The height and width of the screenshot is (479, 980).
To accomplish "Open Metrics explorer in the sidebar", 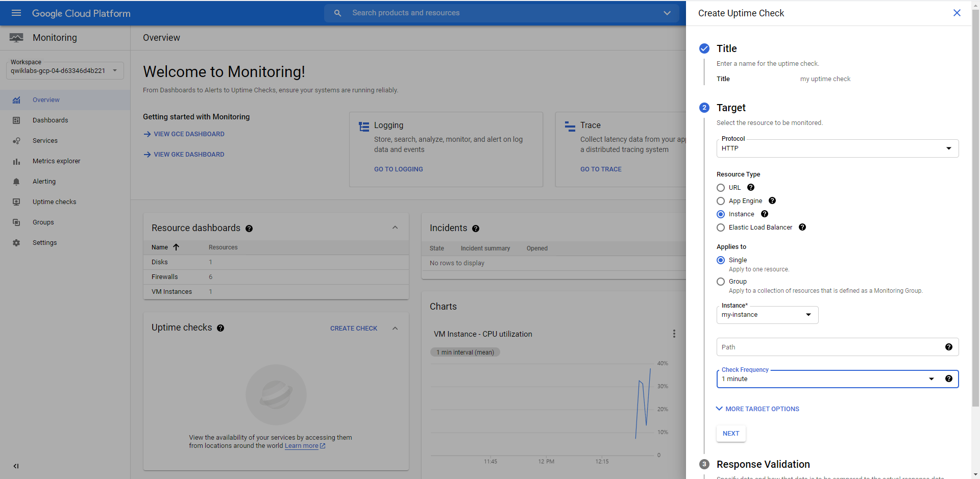I will point(65,161).
